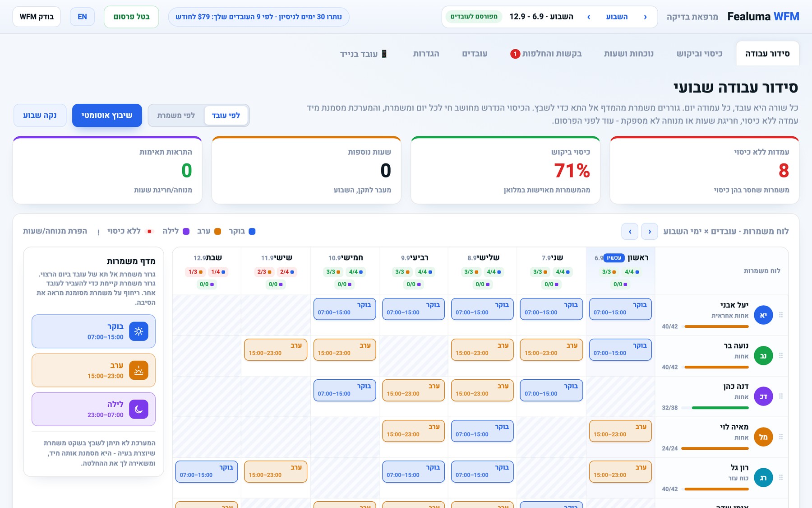Click the השבוע link in week selector
The width and height of the screenshot is (812, 508).
[617, 17]
